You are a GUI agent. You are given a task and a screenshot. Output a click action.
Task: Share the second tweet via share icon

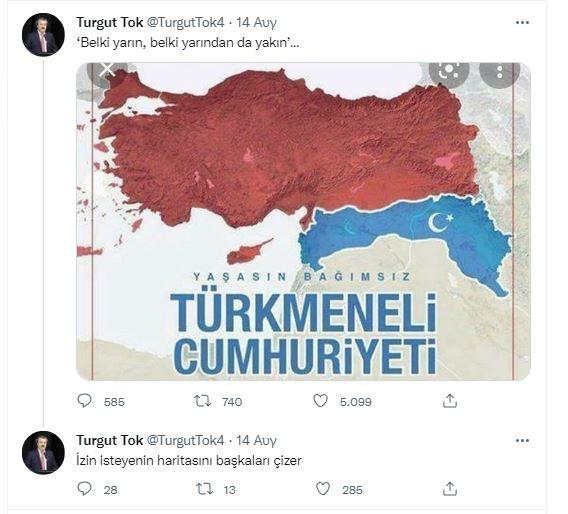click(x=450, y=489)
